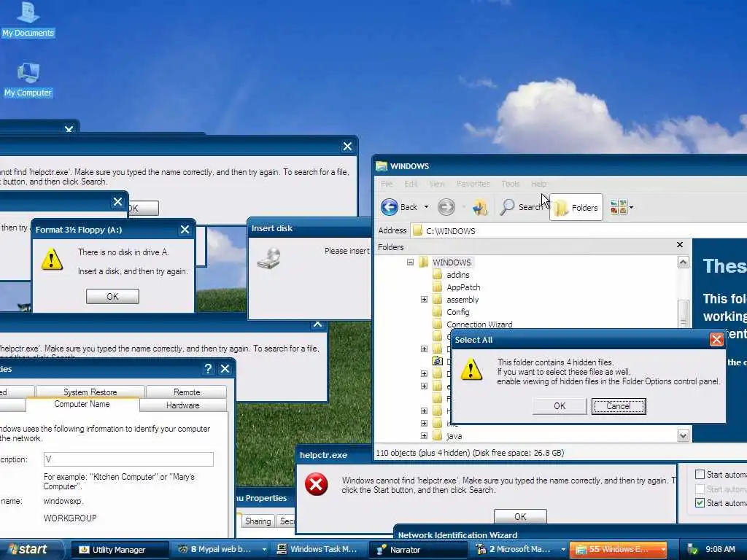747x560 pixels.
Task: Switch to the System Restore tab
Action: (90, 392)
